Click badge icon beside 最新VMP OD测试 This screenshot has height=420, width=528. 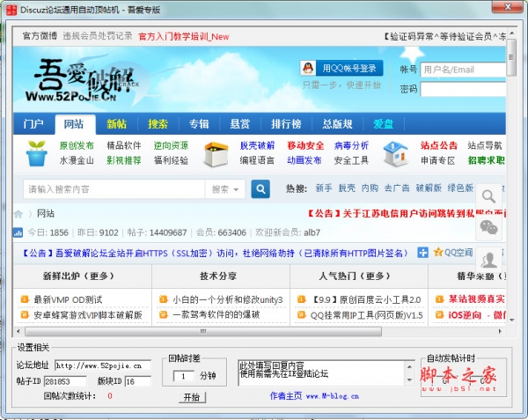(x=25, y=299)
